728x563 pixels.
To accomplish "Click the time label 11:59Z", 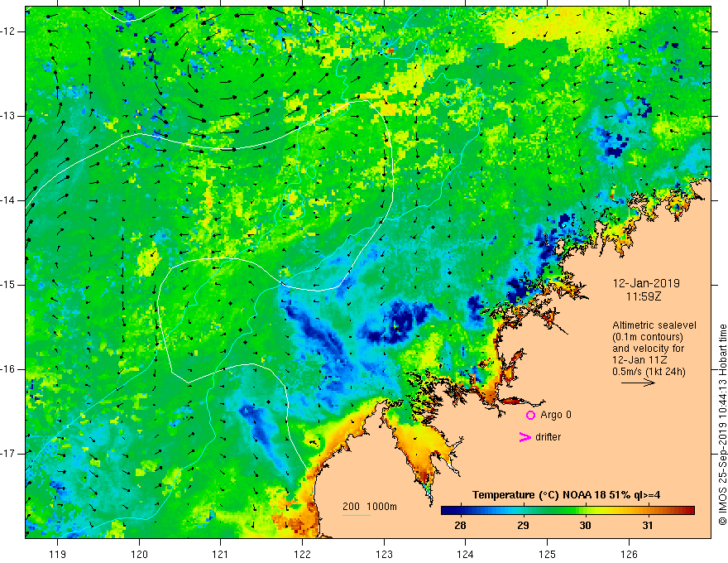I will coord(643,296).
